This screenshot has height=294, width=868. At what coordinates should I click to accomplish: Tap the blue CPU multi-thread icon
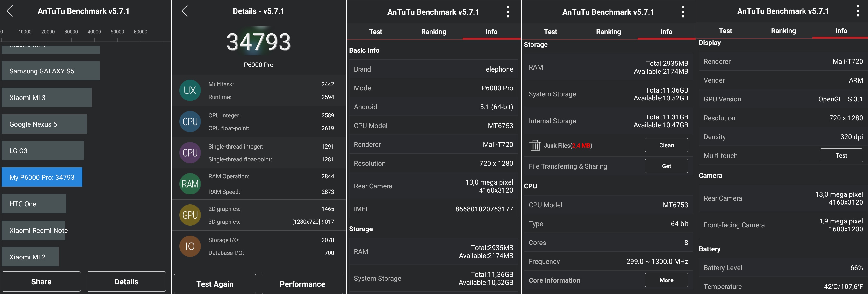point(190,122)
